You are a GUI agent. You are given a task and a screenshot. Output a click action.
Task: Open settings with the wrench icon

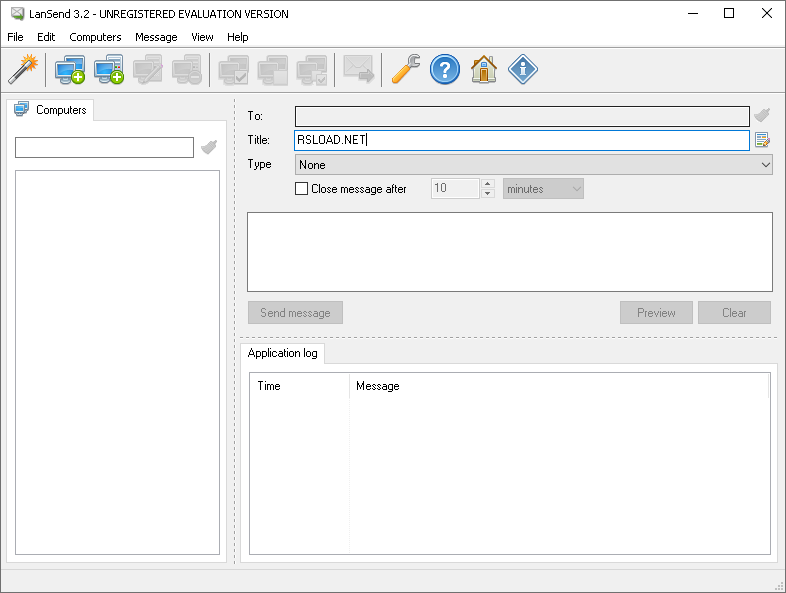405,69
